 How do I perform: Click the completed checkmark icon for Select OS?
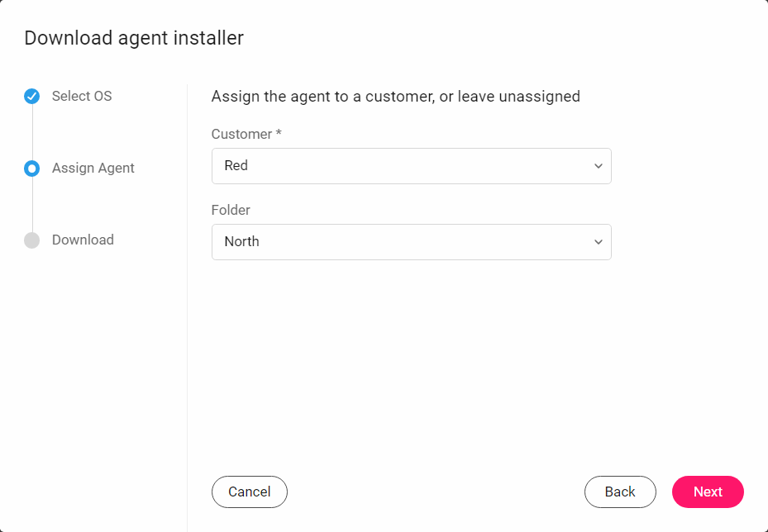32,97
